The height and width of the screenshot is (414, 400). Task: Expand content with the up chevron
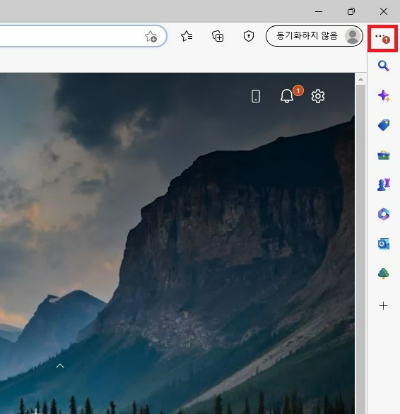point(60,366)
